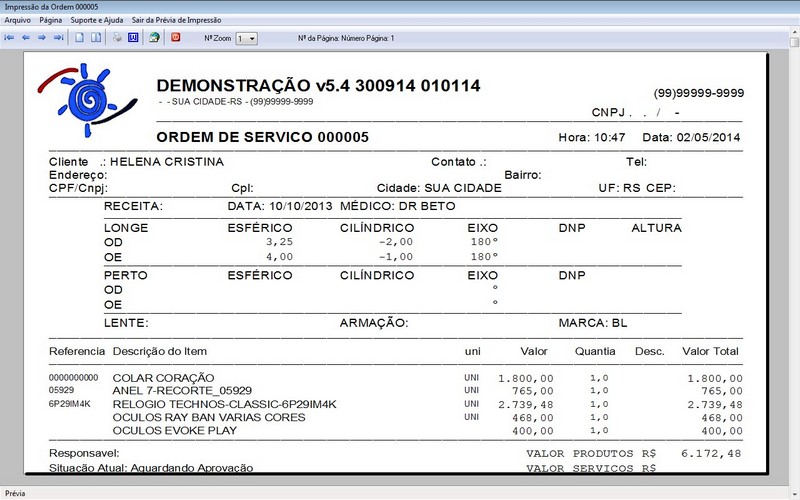
Task: Export preview with the Word icon
Action: [x=132, y=38]
